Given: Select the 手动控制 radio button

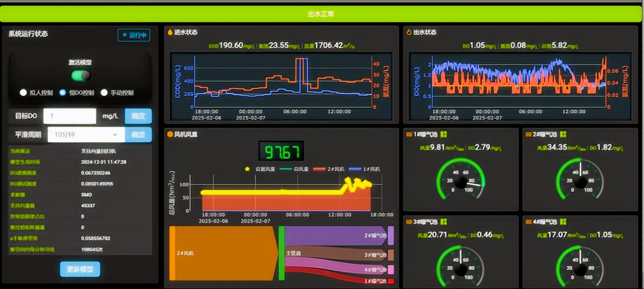Looking at the screenshot, I should (104, 93).
